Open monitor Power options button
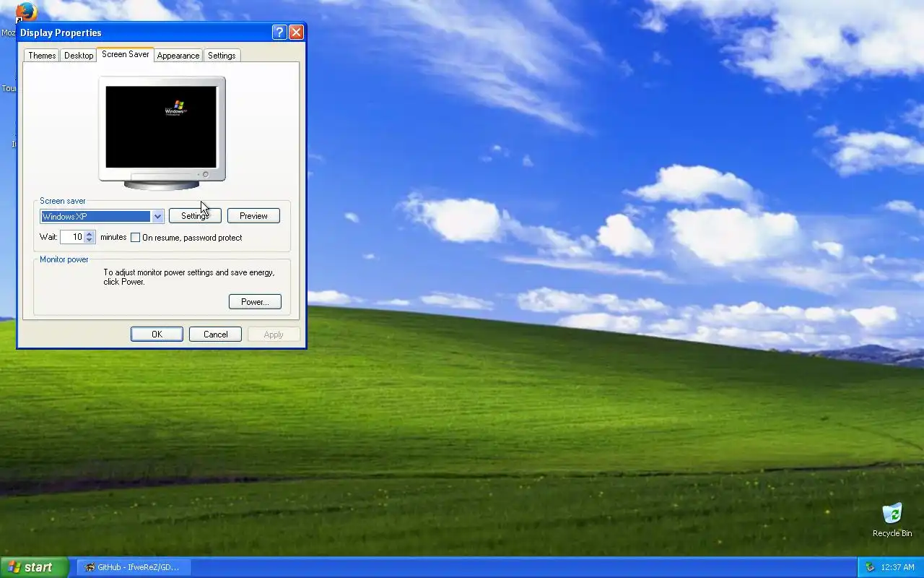The image size is (924, 578). (x=255, y=302)
